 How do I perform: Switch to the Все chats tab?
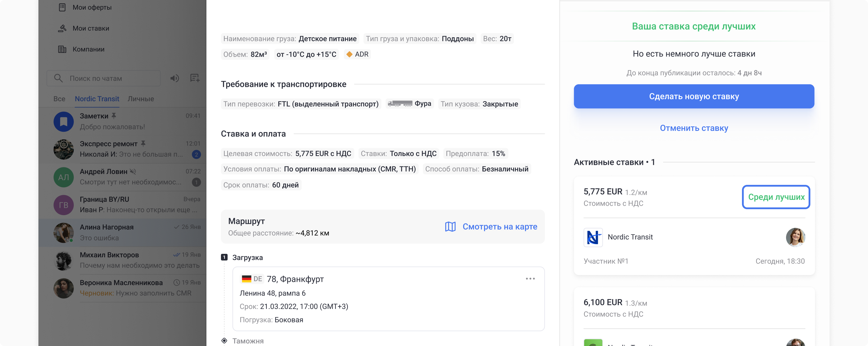pos(59,99)
